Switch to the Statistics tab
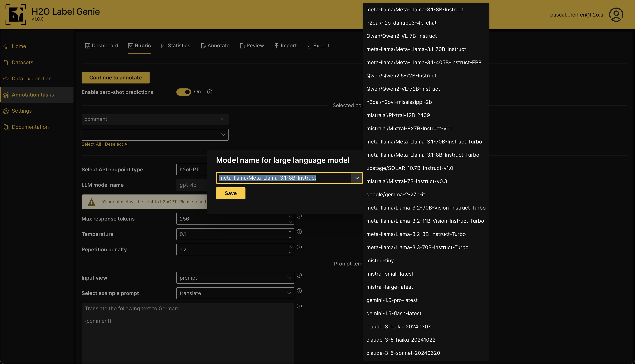The height and width of the screenshot is (364, 635). point(176,46)
